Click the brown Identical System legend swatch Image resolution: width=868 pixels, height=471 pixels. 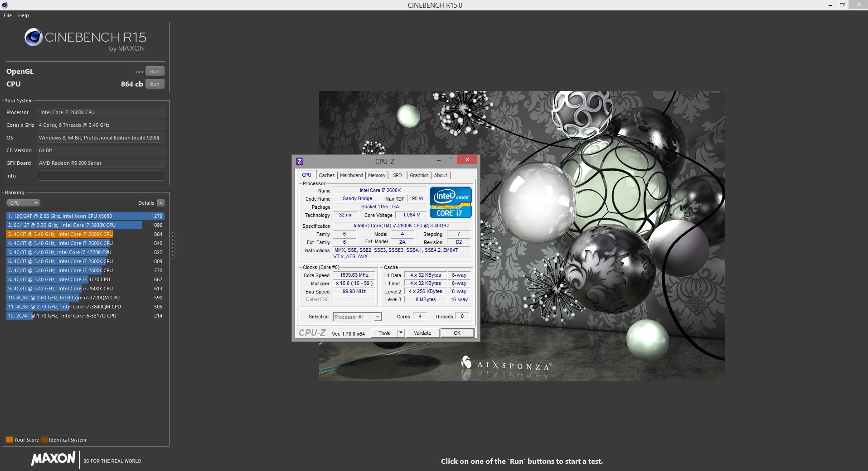(44, 440)
